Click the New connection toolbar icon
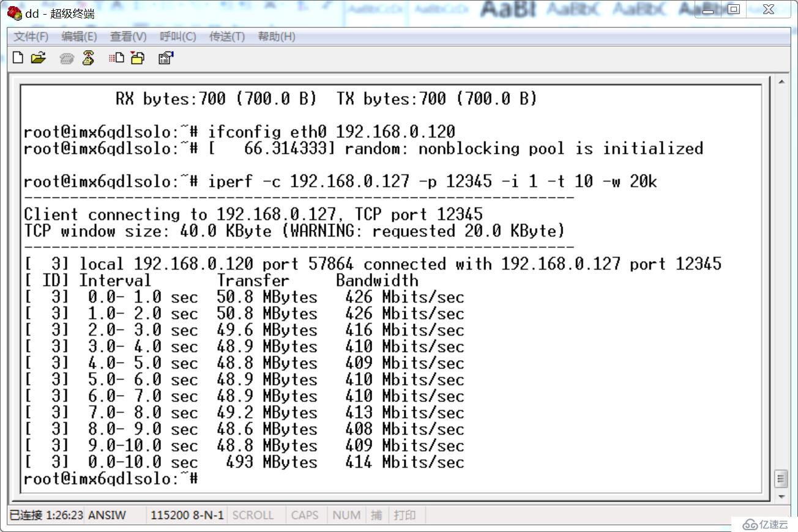 (18, 58)
